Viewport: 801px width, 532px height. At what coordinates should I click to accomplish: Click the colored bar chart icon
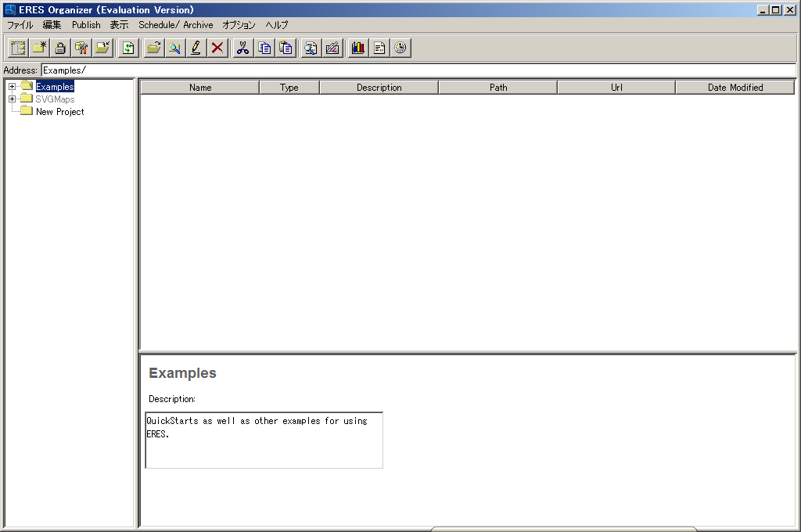coord(358,48)
